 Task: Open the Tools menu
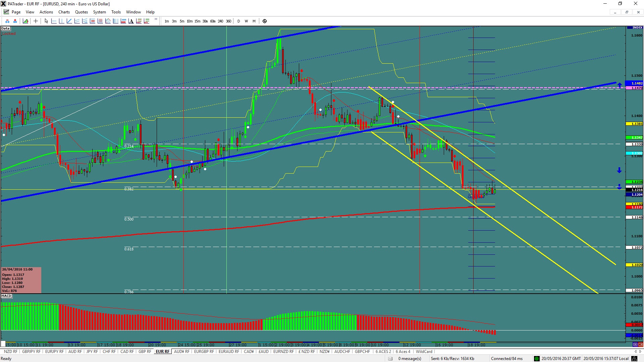(116, 12)
